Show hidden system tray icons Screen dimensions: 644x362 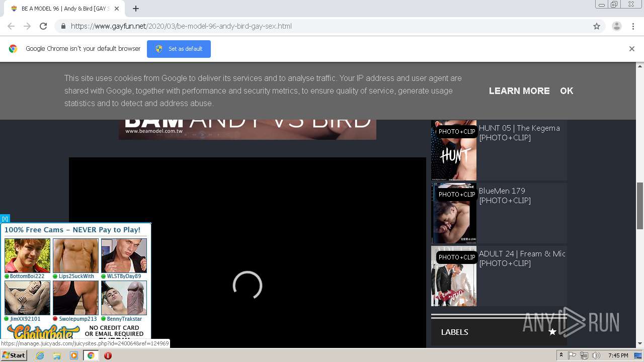[x=561, y=355]
